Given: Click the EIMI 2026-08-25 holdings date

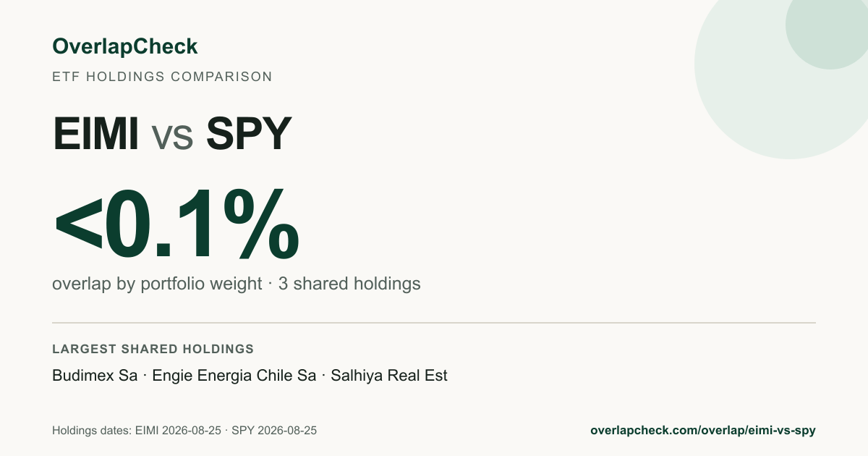Looking at the screenshot, I should point(178,430).
